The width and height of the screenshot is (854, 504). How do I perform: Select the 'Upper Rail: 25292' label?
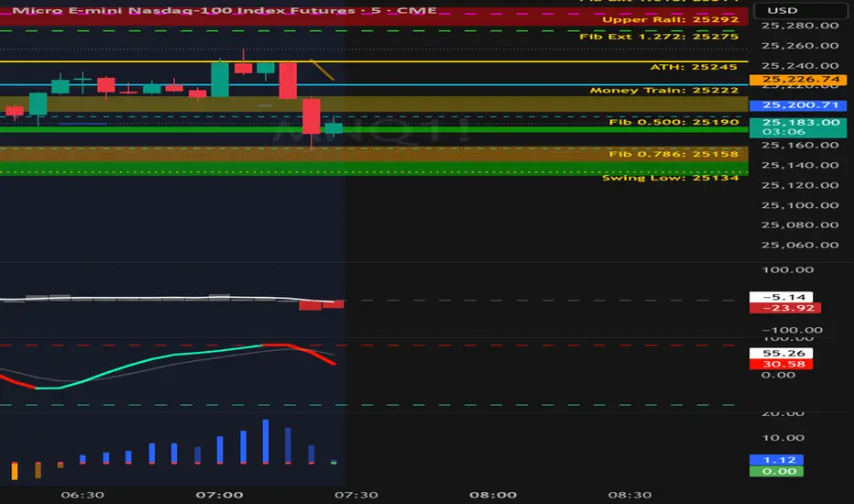pyautogui.click(x=671, y=19)
